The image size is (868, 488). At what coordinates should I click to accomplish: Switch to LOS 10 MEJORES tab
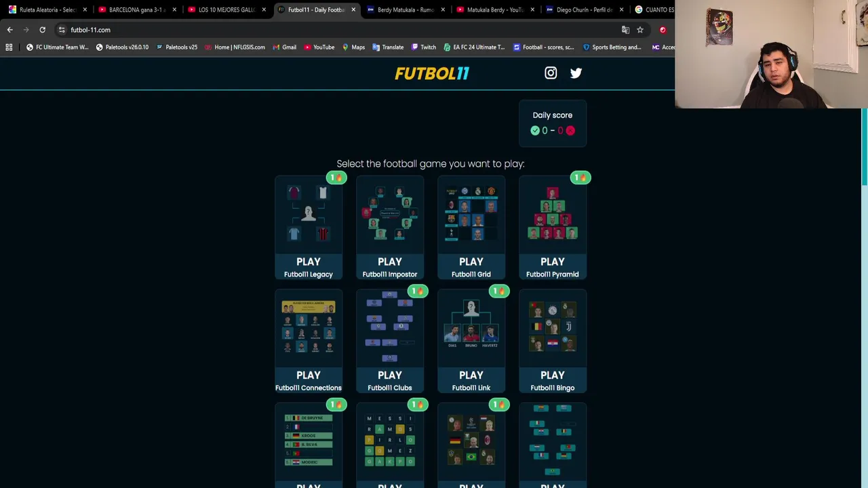[226, 9]
